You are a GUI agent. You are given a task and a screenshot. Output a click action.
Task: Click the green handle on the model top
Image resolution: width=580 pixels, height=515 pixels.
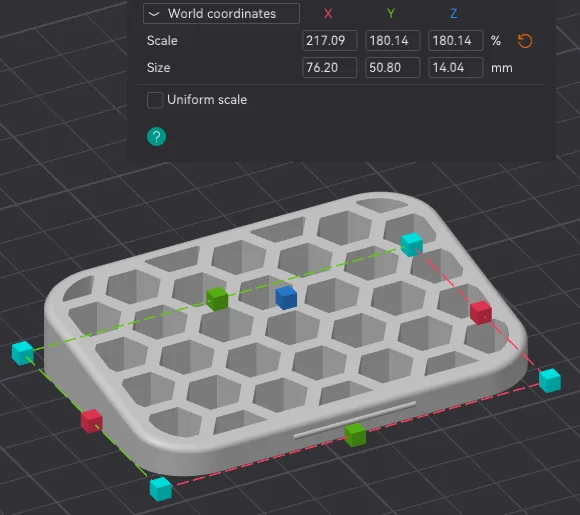pyautogui.click(x=217, y=299)
